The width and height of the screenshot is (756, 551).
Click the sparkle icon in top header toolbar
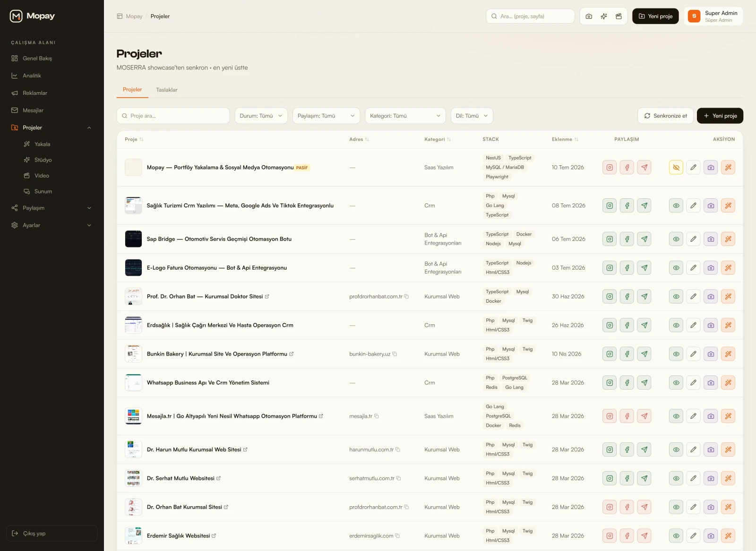tap(604, 16)
